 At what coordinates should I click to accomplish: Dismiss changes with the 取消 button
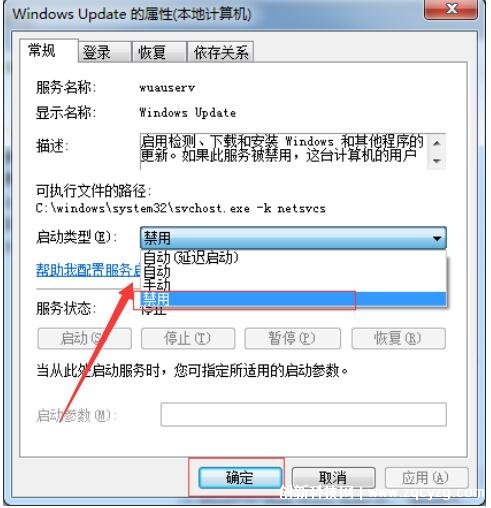click(x=334, y=478)
